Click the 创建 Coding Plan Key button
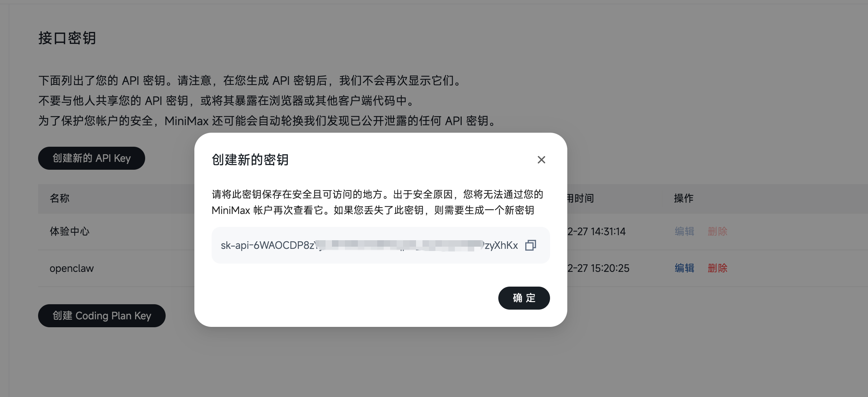The image size is (868, 397). point(102,316)
